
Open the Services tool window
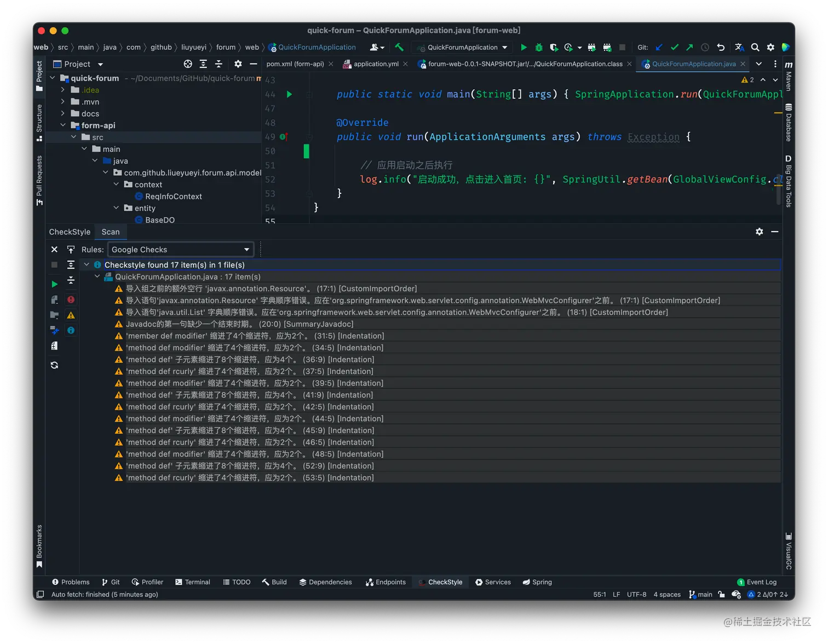point(493,582)
